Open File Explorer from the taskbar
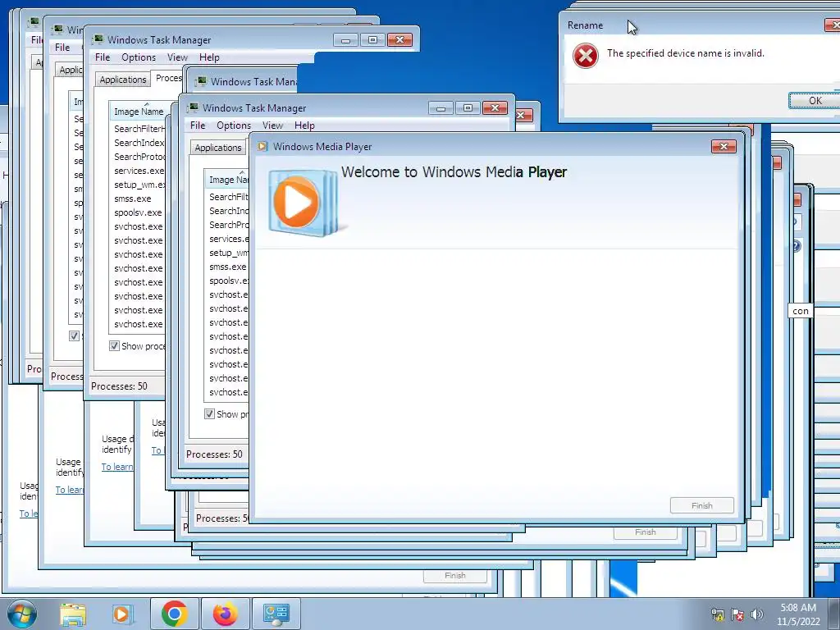 tap(73, 614)
